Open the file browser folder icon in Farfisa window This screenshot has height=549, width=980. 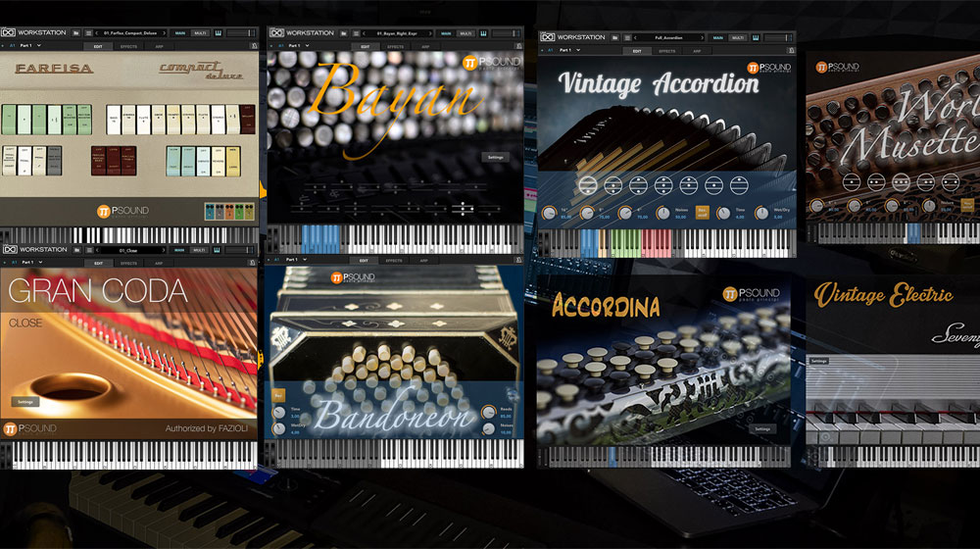pyautogui.click(x=75, y=33)
